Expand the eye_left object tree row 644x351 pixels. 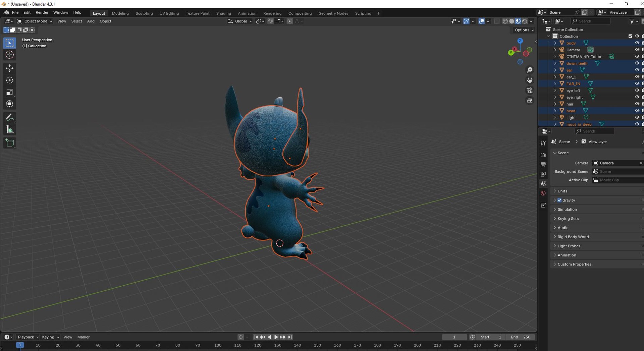tap(555, 90)
